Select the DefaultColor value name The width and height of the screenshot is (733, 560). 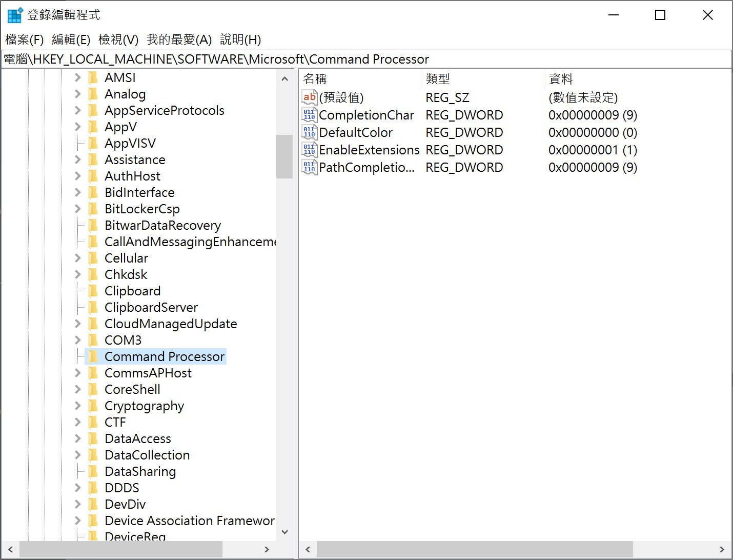pos(356,132)
